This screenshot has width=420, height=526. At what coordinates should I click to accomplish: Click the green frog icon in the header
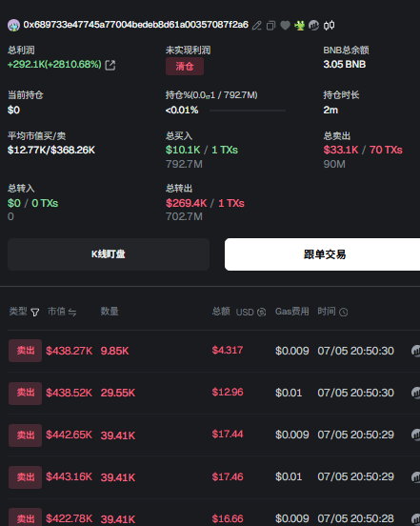[x=299, y=26]
